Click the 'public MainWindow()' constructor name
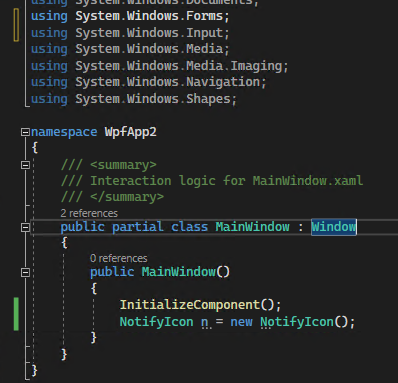The width and height of the screenshot is (398, 383). click(179, 272)
